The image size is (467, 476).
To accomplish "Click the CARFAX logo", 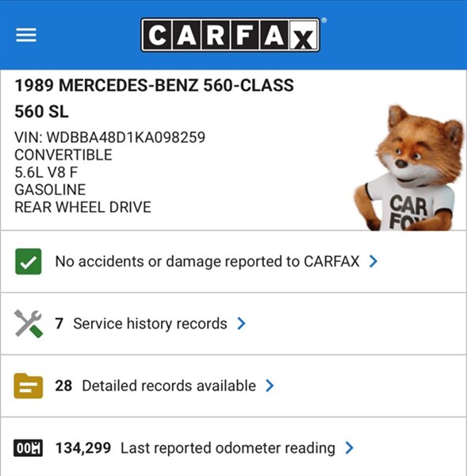I will pos(230,35).
